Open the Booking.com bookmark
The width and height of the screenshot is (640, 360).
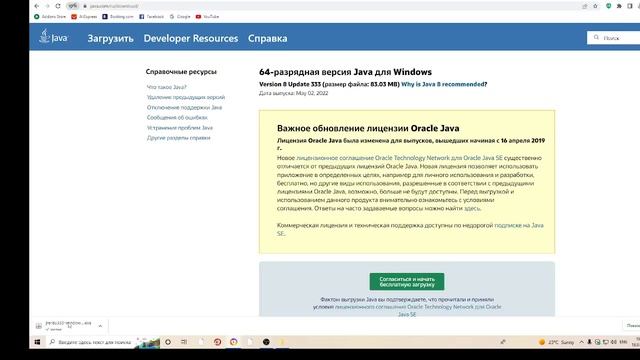coord(118,17)
